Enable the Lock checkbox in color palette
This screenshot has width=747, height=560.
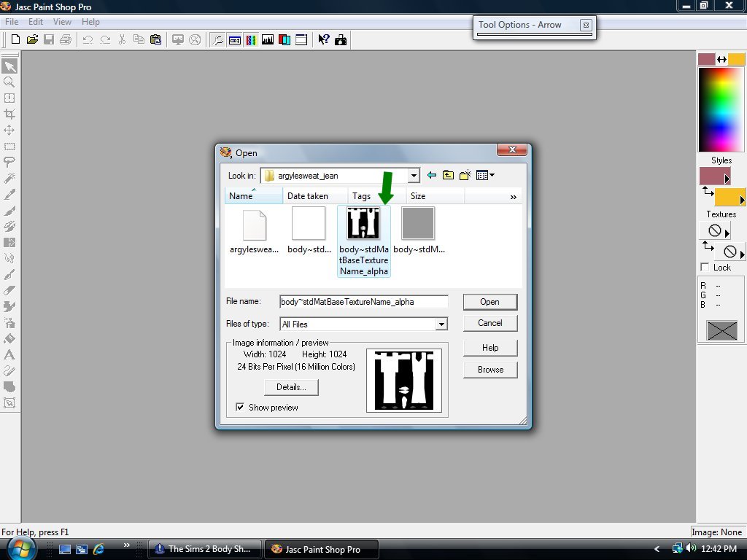705,267
